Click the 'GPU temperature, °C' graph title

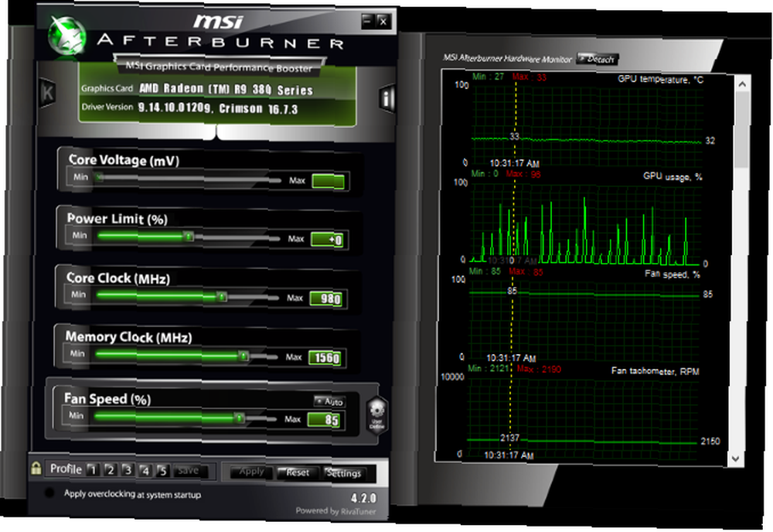click(x=661, y=80)
